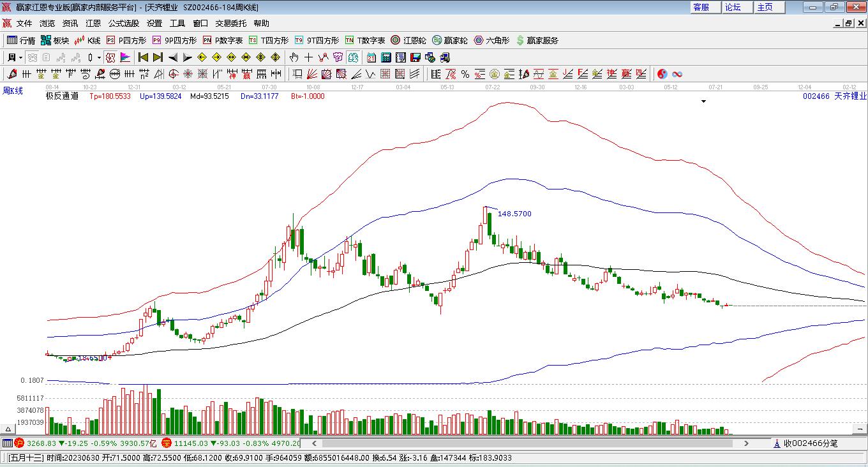
Task: Click small black triangle marker above chart
Action: [704, 101]
